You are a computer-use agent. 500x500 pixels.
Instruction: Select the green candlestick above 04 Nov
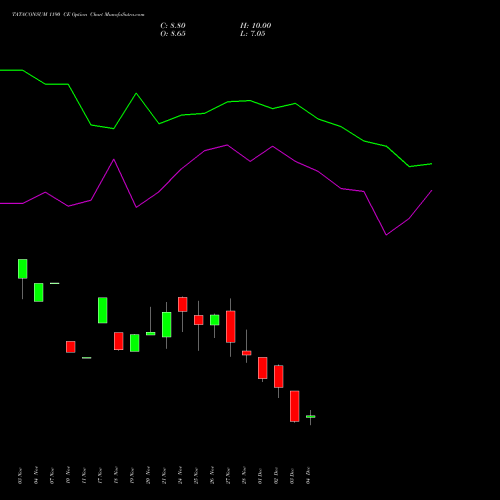(39, 292)
